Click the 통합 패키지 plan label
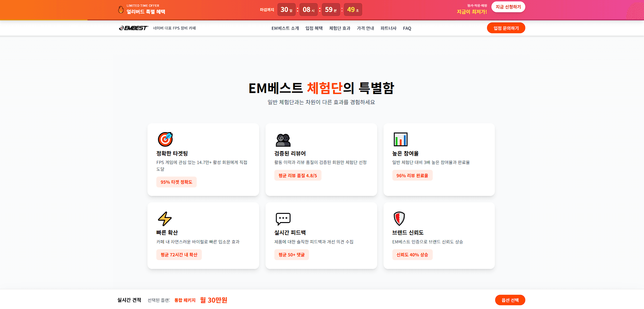 pos(184,300)
